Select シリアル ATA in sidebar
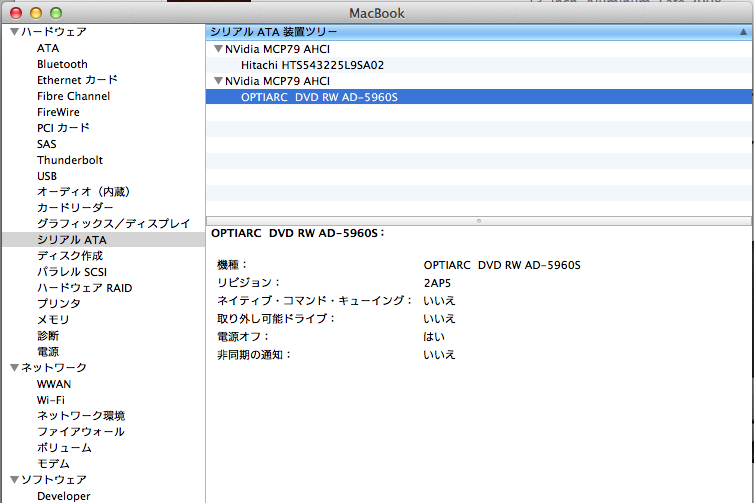The height and width of the screenshot is (503, 754). (x=103, y=239)
